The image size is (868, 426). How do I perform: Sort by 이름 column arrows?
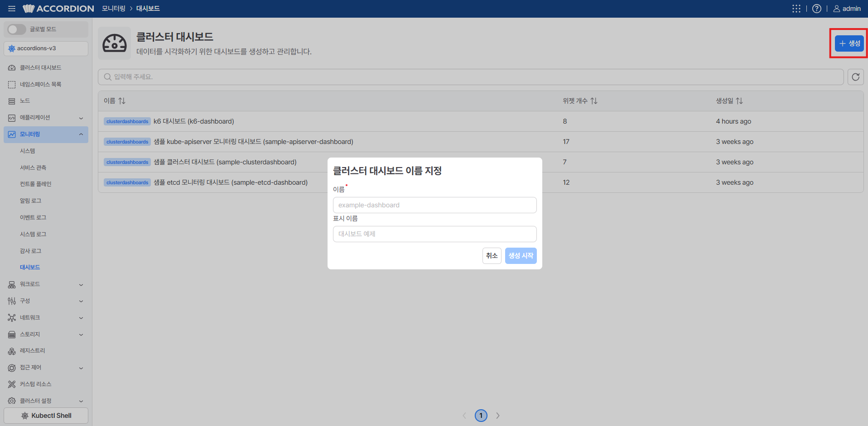(x=122, y=101)
